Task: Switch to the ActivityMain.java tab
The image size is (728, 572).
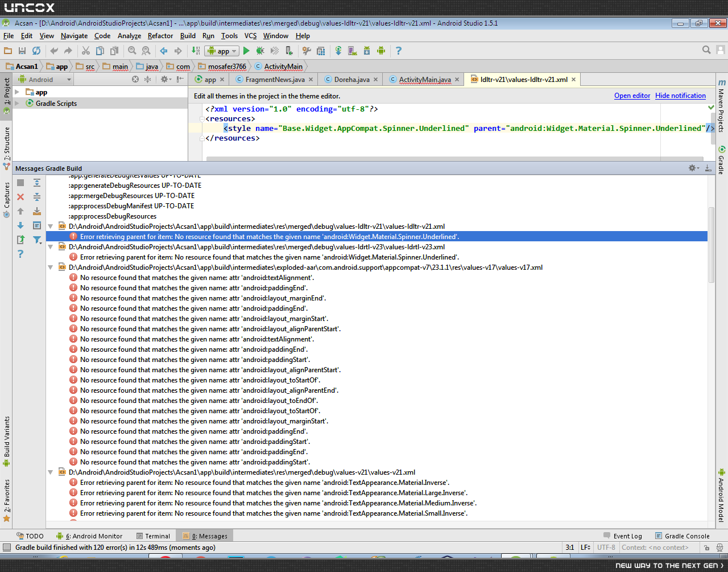Action: [424, 80]
